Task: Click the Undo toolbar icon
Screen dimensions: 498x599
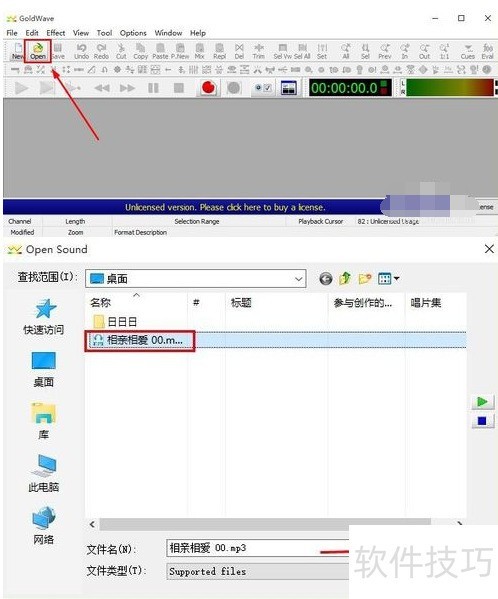Action: [81, 51]
